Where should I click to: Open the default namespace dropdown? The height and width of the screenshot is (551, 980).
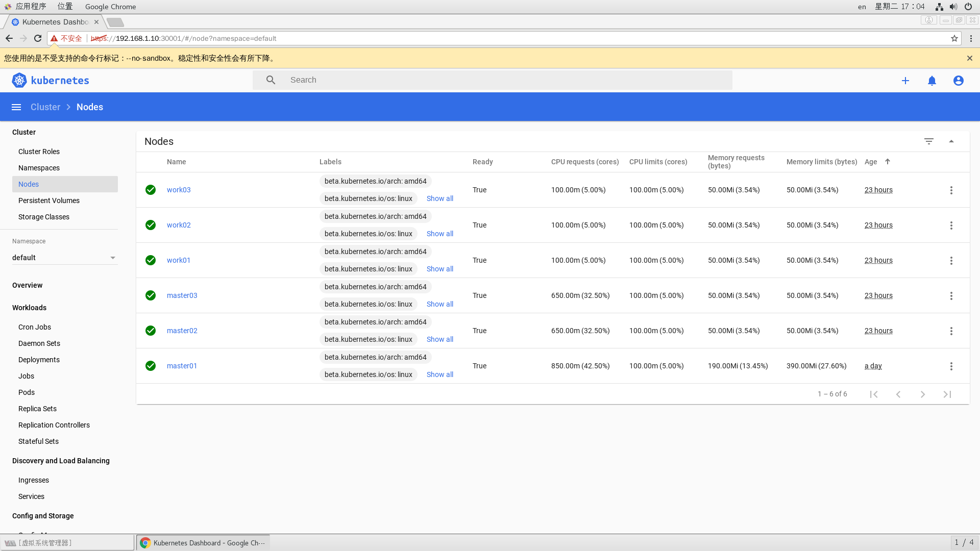64,258
